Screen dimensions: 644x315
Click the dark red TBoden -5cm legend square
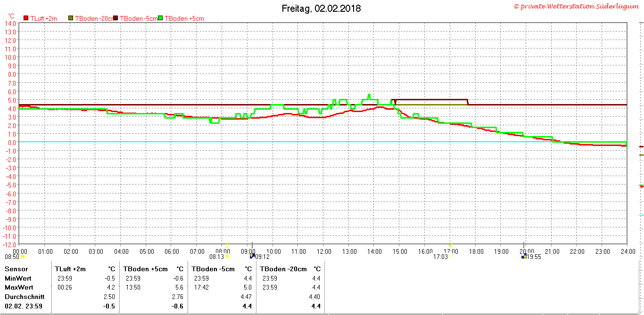(x=116, y=18)
